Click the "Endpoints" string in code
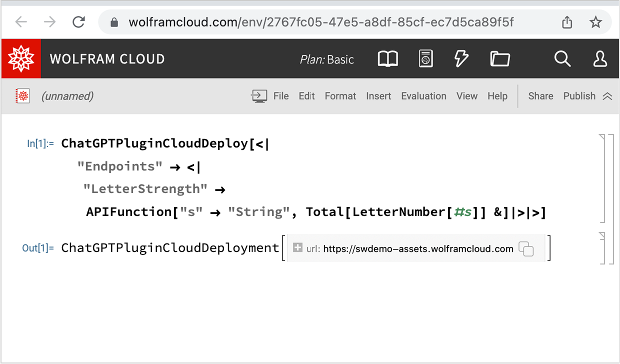The width and height of the screenshot is (620, 364). coord(120,166)
